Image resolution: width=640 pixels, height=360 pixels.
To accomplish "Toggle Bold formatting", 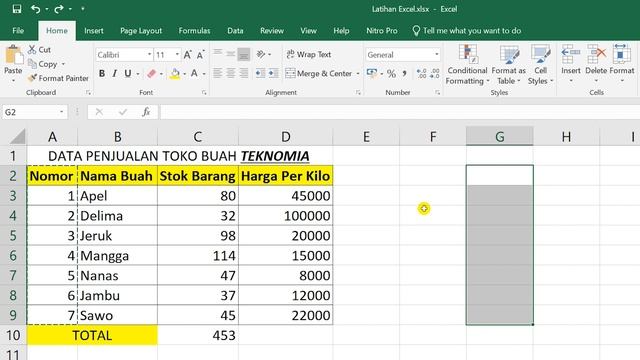I will [102, 73].
